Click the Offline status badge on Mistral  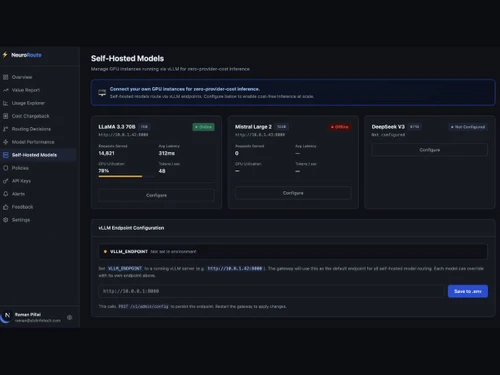pos(339,127)
